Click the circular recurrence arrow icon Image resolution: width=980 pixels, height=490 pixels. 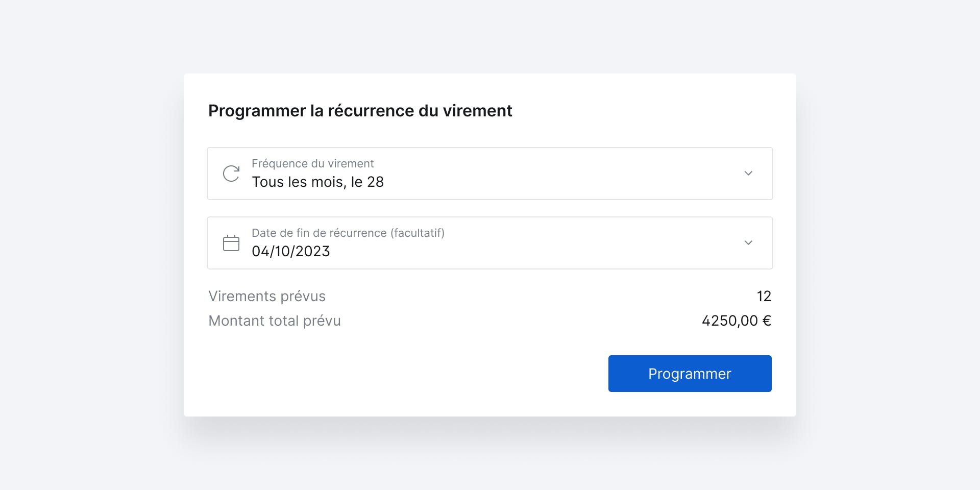tap(231, 174)
